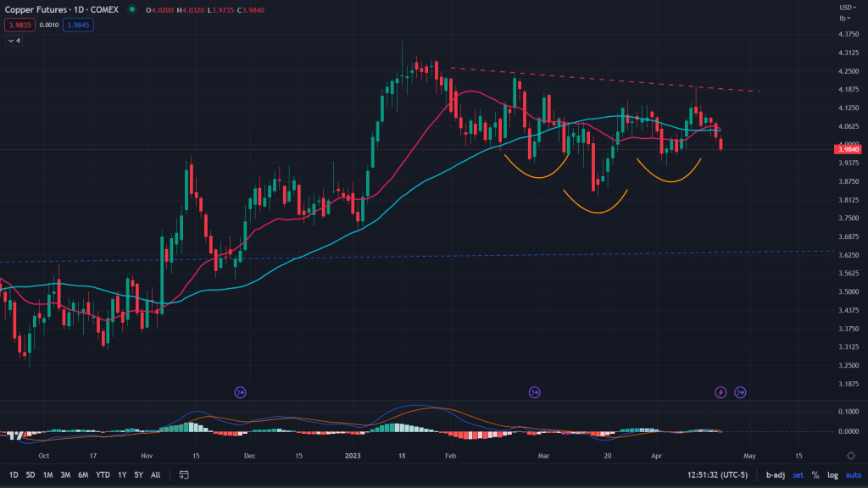Switch to the YTD time range

click(x=103, y=475)
